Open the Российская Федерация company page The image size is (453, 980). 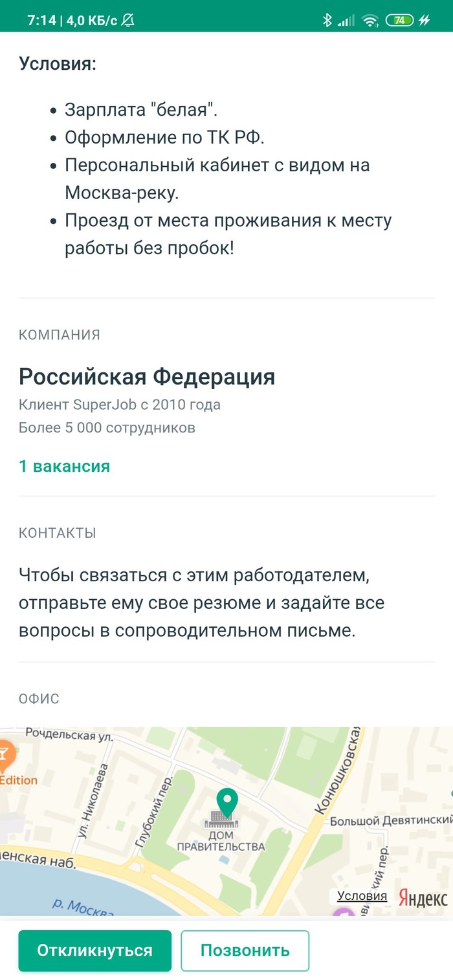tap(147, 376)
